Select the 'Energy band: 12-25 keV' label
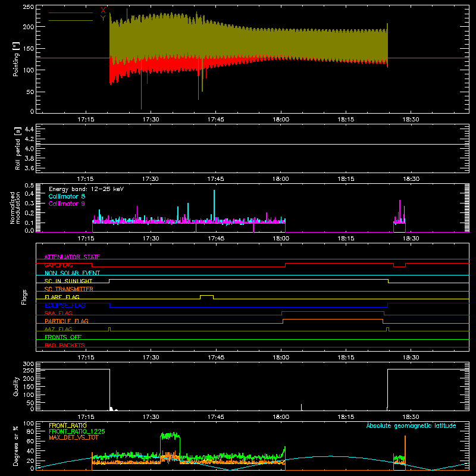476x476 pixels. click(86, 189)
